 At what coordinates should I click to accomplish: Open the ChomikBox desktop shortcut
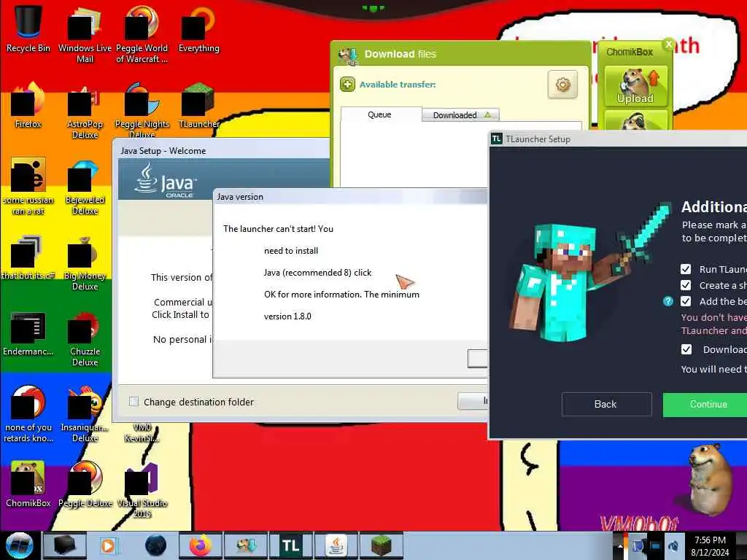[x=28, y=484]
